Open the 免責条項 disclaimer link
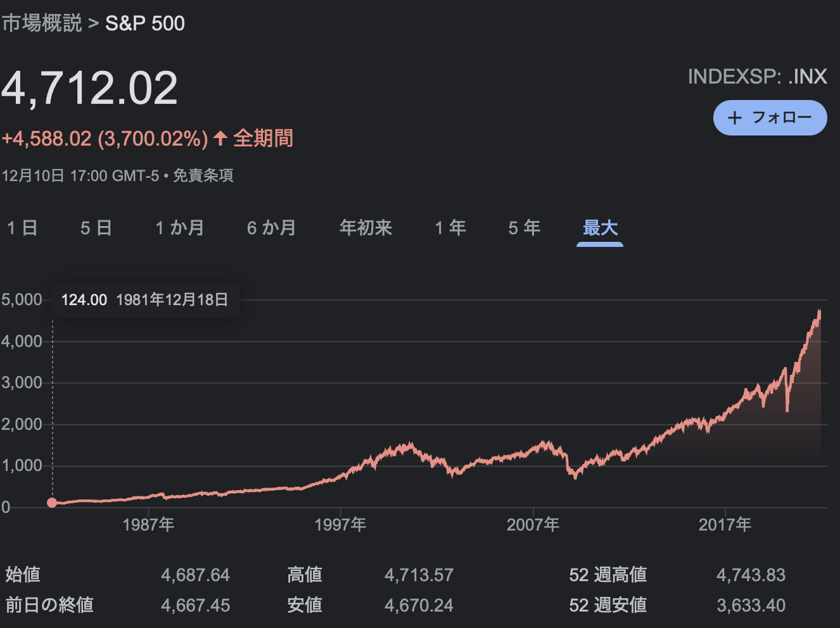This screenshot has width=840, height=628. 203,175
